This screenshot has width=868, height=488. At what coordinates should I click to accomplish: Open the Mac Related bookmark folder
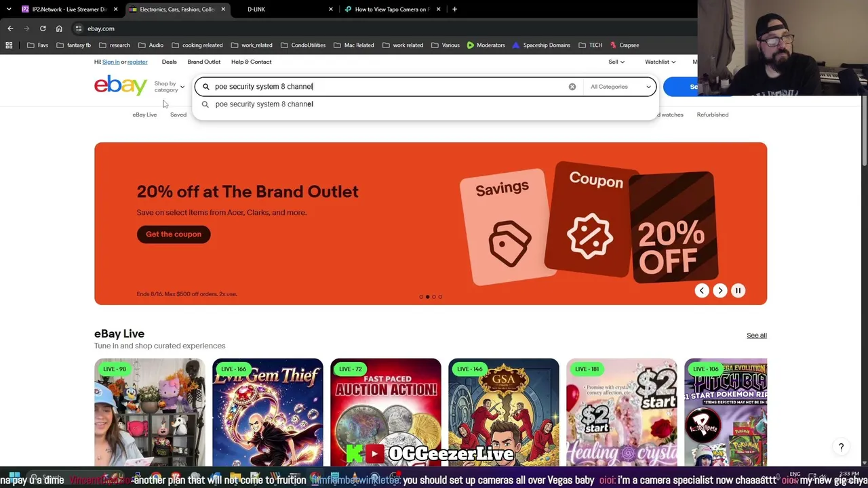point(353,45)
